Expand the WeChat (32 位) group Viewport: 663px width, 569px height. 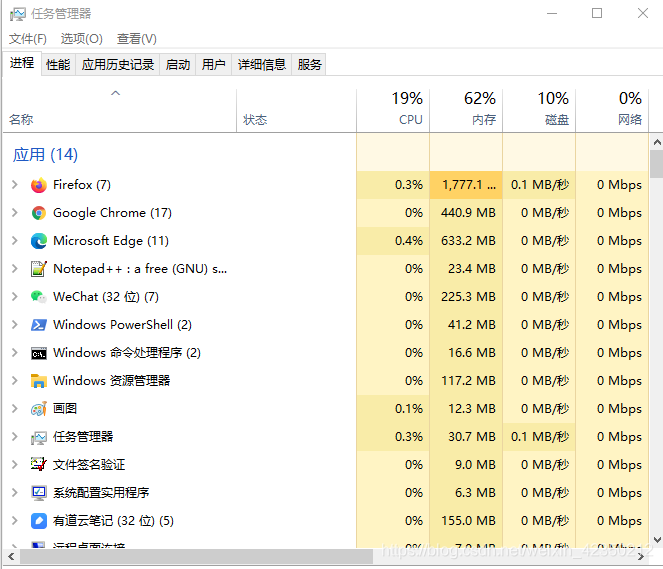[x=14, y=297]
